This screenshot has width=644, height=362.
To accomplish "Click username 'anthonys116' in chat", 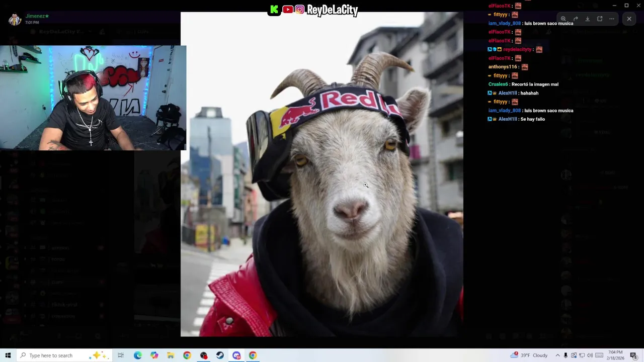I will 503,67.
